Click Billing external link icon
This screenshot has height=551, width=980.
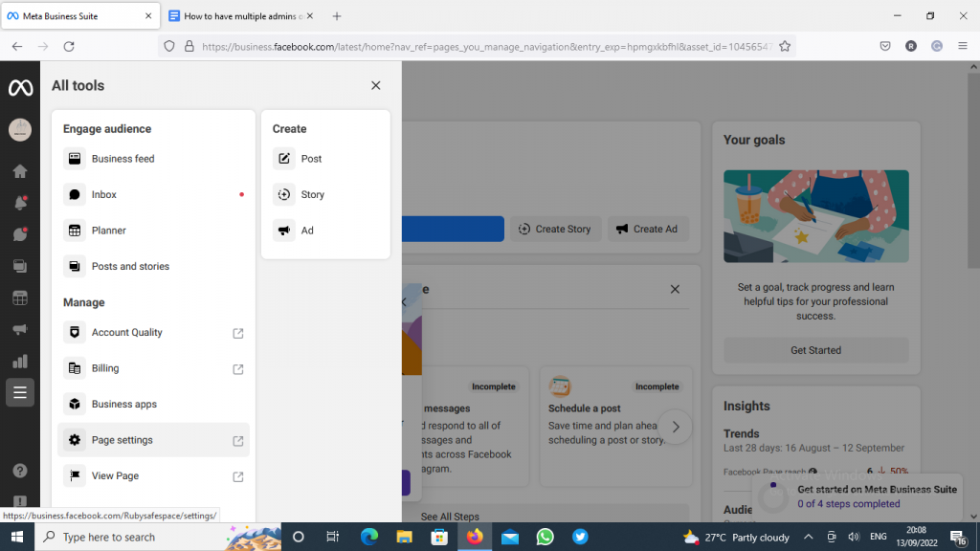[x=238, y=369]
